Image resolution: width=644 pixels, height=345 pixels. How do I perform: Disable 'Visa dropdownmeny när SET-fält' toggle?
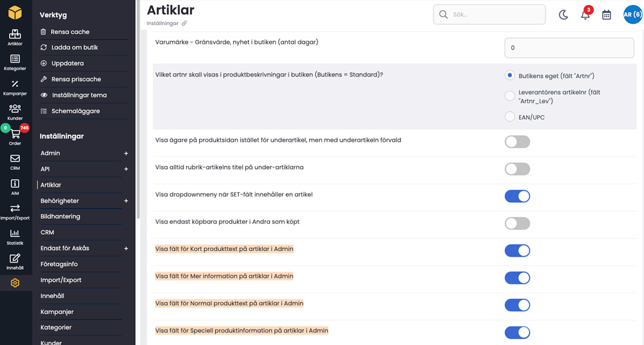[x=517, y=196]
